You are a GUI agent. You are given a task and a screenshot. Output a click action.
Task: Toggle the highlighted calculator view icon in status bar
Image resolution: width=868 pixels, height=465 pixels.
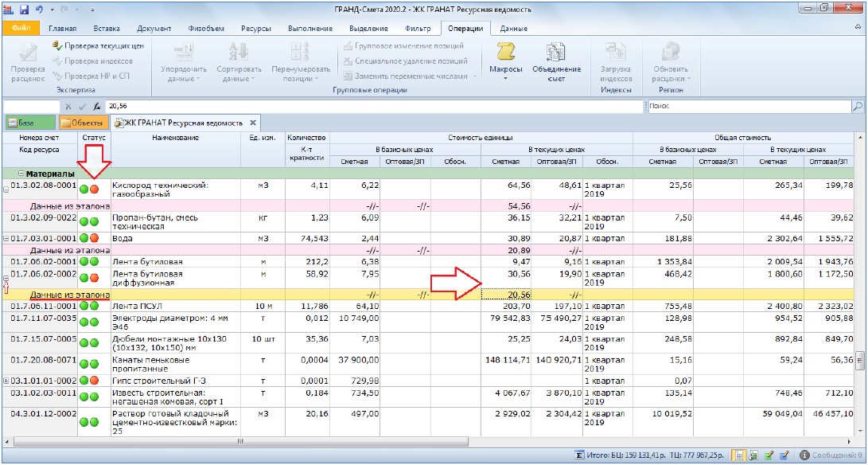click(738, 455)
